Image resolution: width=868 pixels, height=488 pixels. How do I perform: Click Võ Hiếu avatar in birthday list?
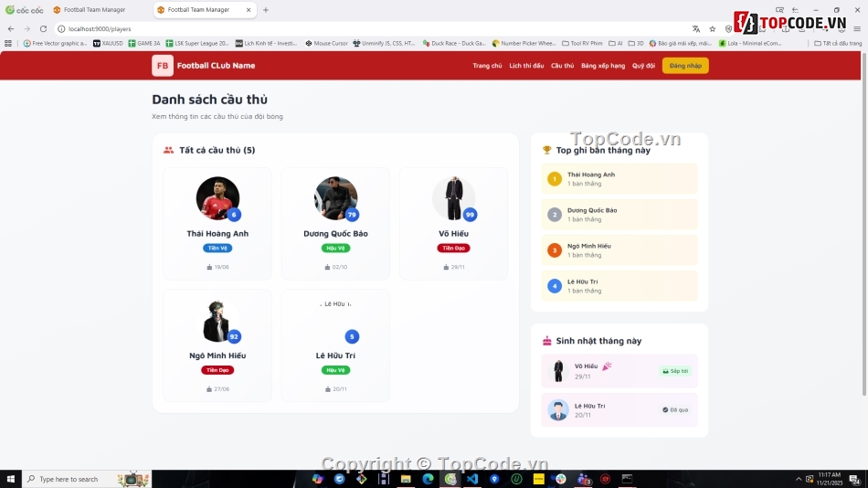[558, 371]
